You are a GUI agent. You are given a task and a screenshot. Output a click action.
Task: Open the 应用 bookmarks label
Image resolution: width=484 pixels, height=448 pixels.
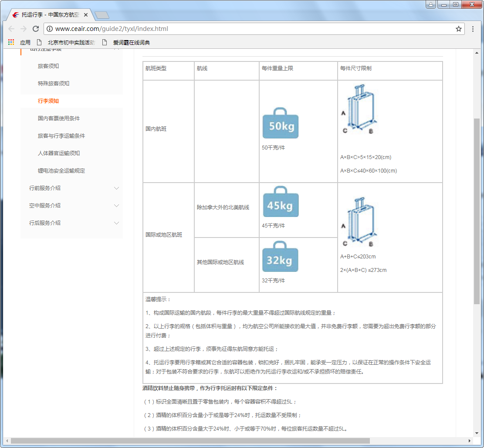[x=25, y=42]
